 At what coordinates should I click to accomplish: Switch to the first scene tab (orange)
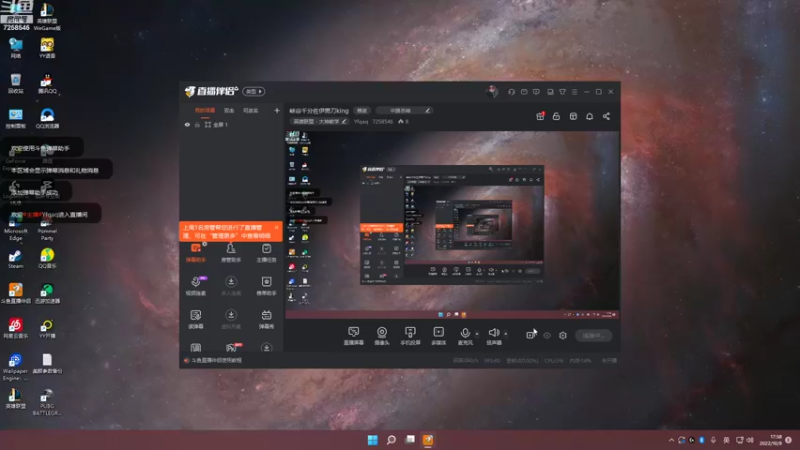coord(205,110)
